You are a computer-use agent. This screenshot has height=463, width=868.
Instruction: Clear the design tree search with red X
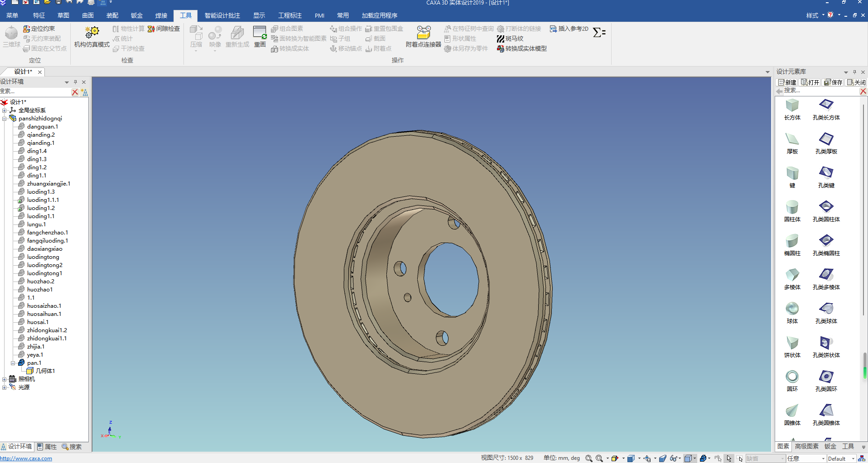pyautogui.click(x=75, y=92)
